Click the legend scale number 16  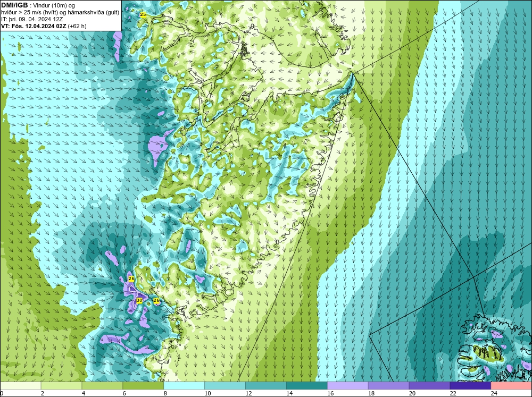330,393
